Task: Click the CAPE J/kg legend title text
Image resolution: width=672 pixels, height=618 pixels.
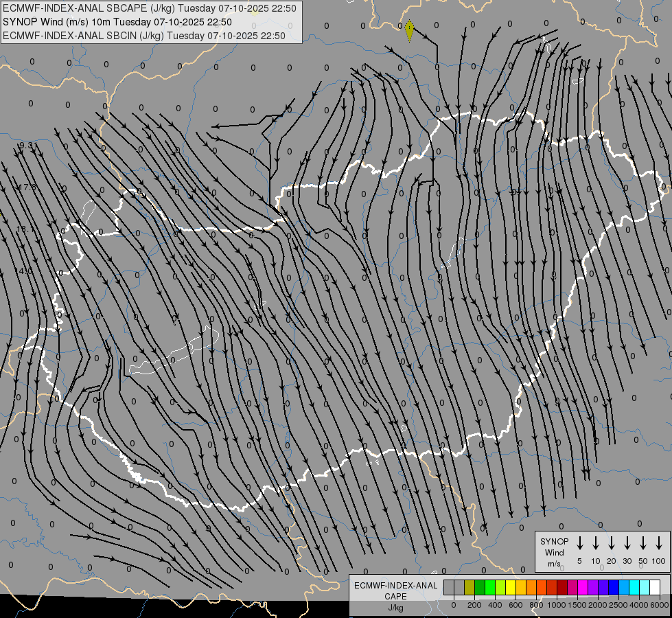Action: [x=395, y=596]
